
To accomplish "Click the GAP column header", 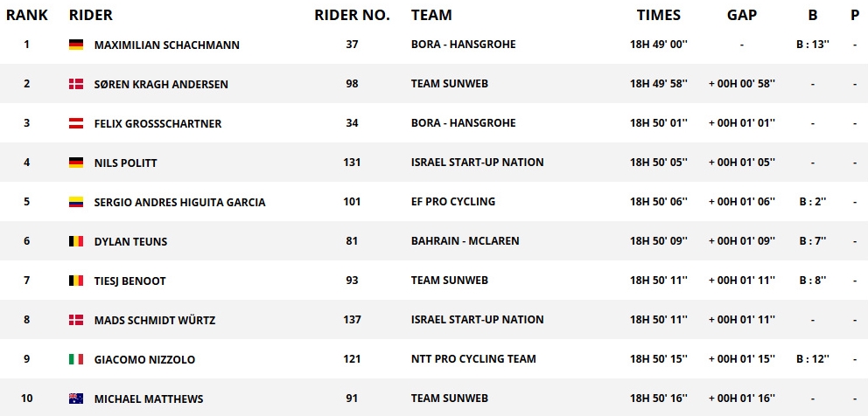I will (742, 16).
